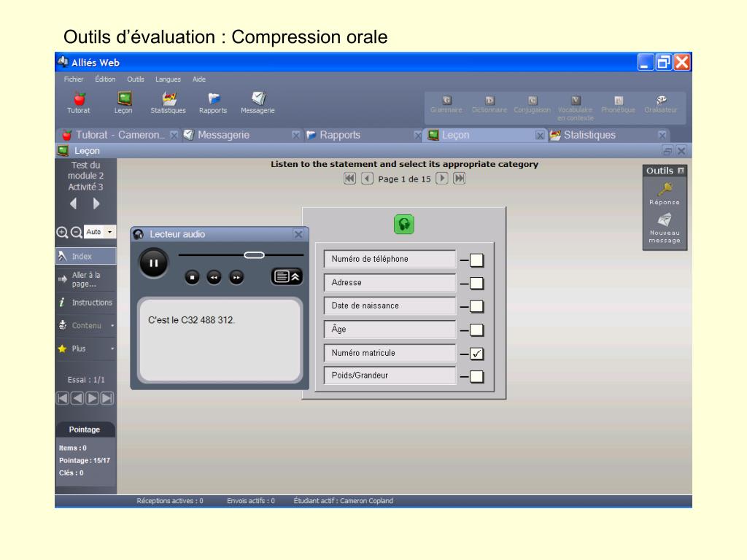
Task: Open the Outils menu
Action: coord(135,79)
